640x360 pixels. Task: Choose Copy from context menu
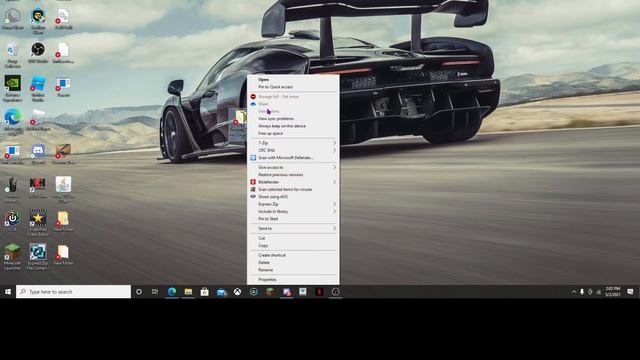pos(293,246)
